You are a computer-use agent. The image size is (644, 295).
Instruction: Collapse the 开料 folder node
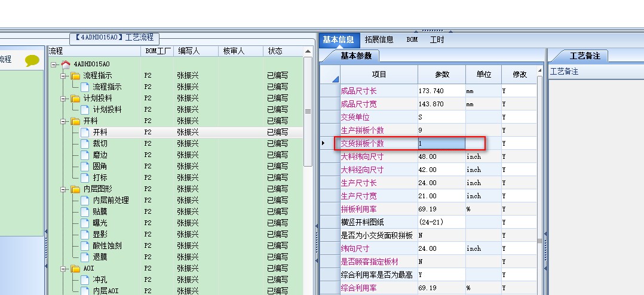point(63,121)
